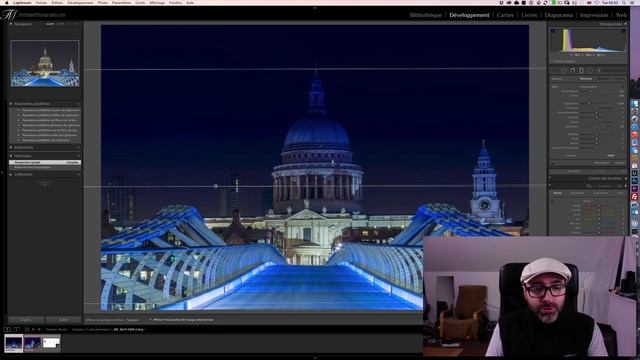
Task: Collapse the Paramètres prédéfinis panel
Action: click(11, 104)
